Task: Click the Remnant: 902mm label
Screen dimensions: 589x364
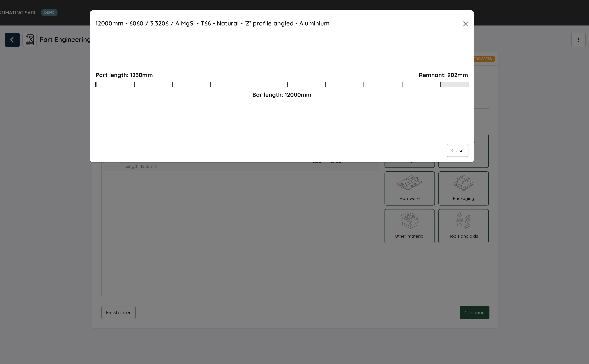Action: coord(443,75)
